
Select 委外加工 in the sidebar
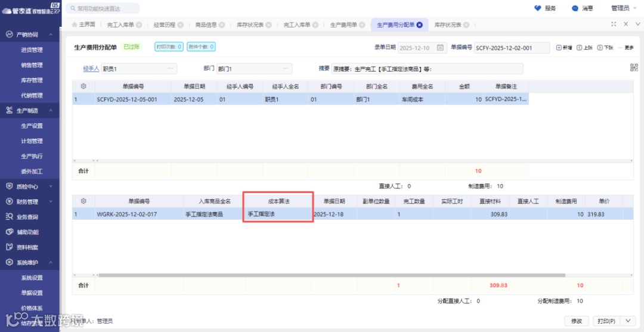click(x=32, y=172)
